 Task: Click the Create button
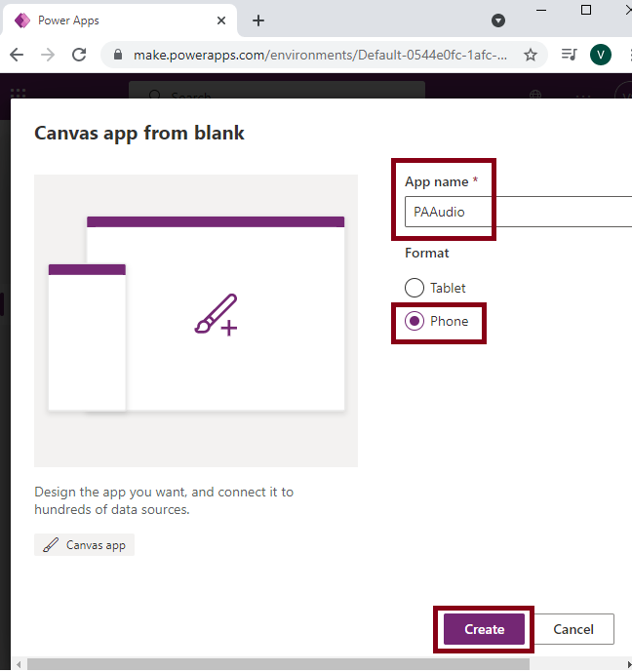click(484, 629)
